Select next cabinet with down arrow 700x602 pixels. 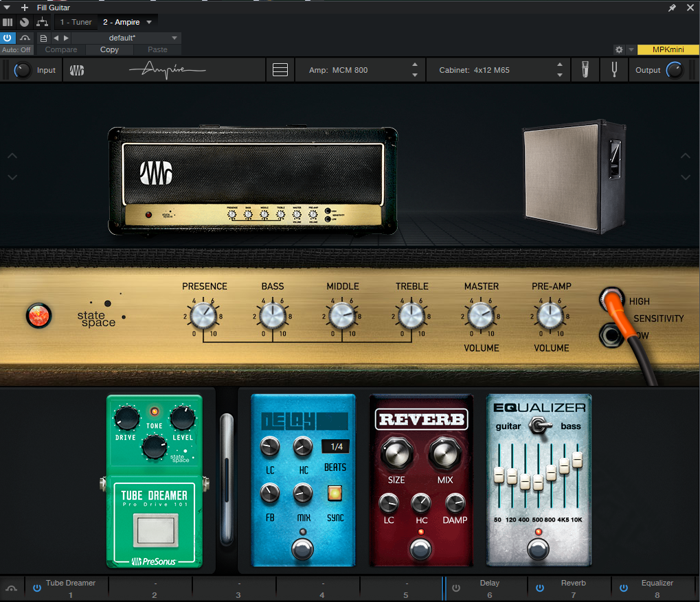(560, 75)
